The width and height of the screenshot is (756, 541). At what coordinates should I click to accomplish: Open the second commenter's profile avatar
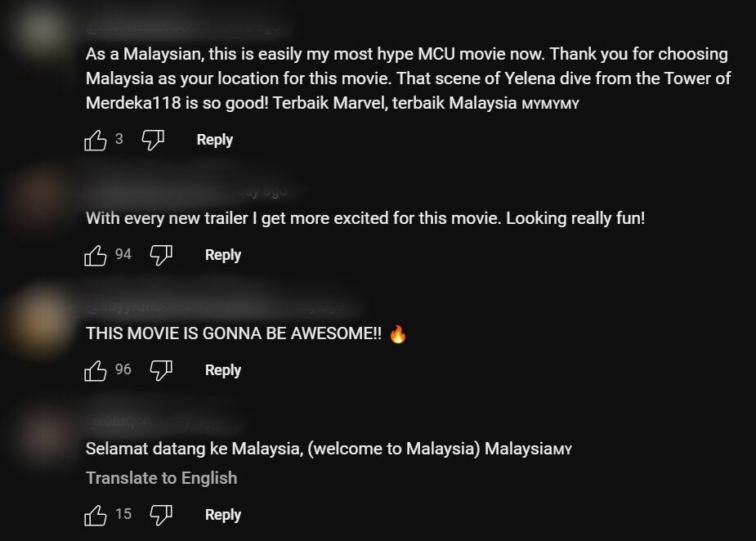pyautogui.click(x=41, y=195)
